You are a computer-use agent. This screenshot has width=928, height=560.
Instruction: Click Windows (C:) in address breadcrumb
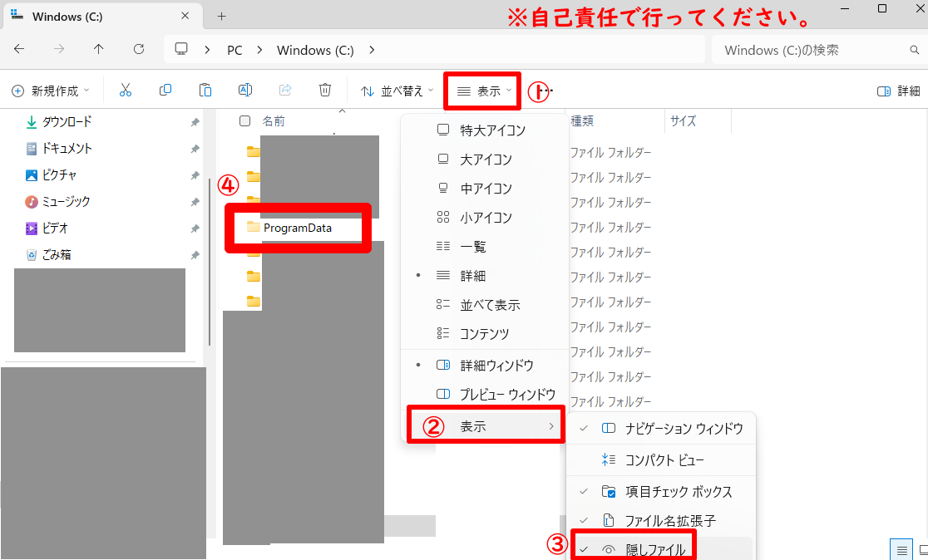tap(315, 50)
